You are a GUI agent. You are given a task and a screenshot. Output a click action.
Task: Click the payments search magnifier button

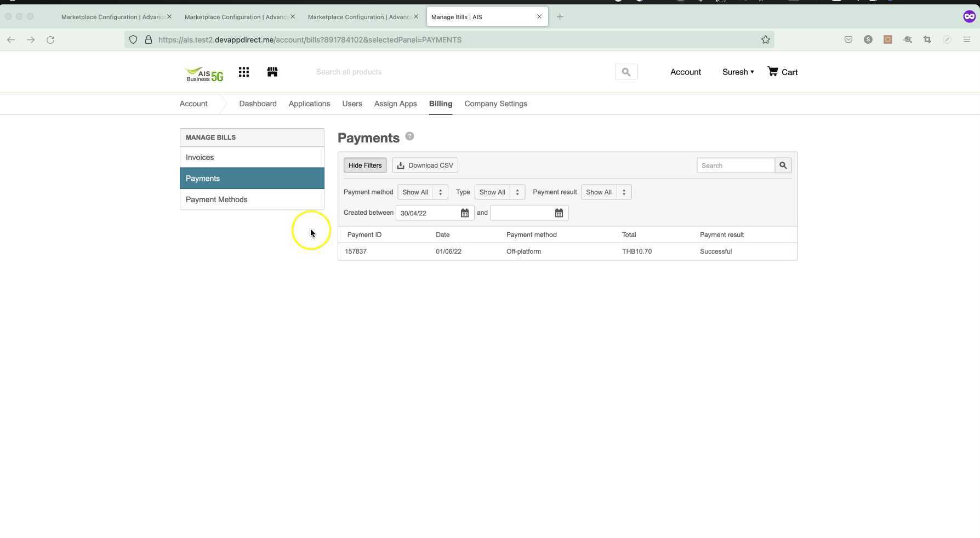783,165
